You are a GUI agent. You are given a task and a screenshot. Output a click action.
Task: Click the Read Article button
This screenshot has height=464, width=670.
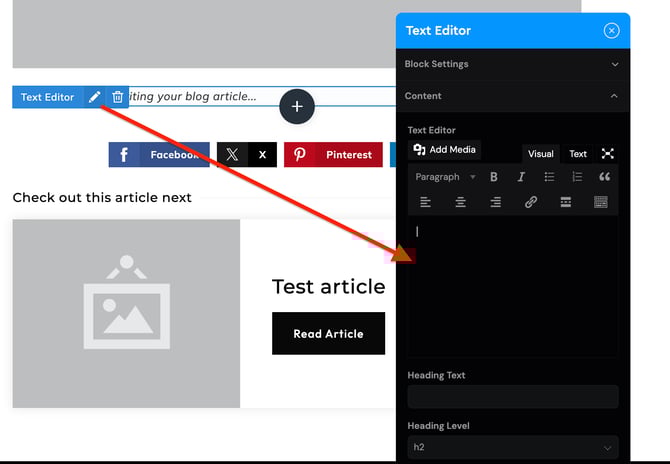(x=328, y=334)
